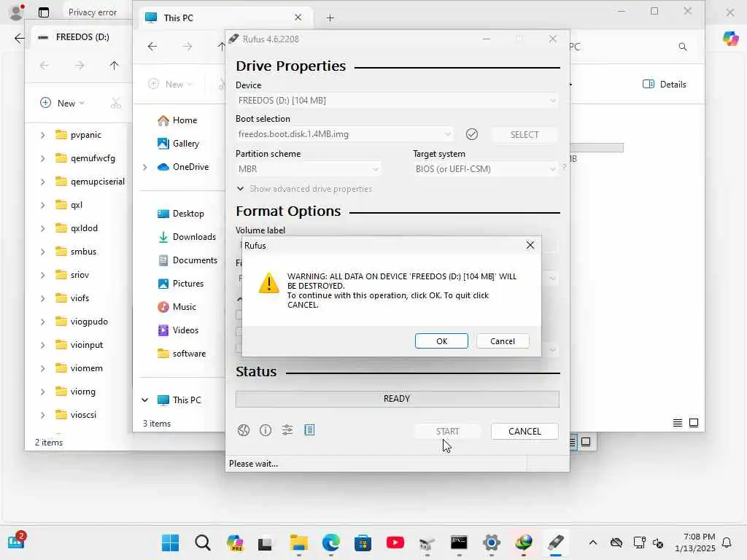Open the Windows Start menu
This screenshot has height=560, width=747.
170,542
